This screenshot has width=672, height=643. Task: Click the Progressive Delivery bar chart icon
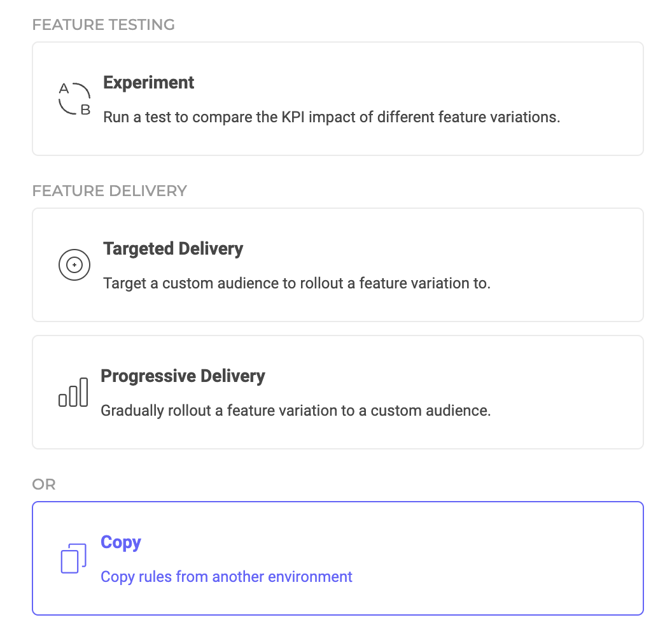point(73,392)
